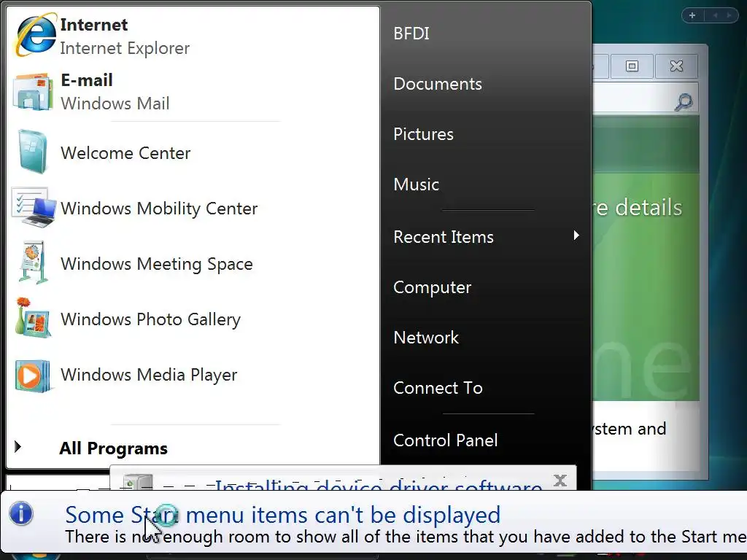
Task: Open Music from the Start menu
Action: click(x=416, y=184)
